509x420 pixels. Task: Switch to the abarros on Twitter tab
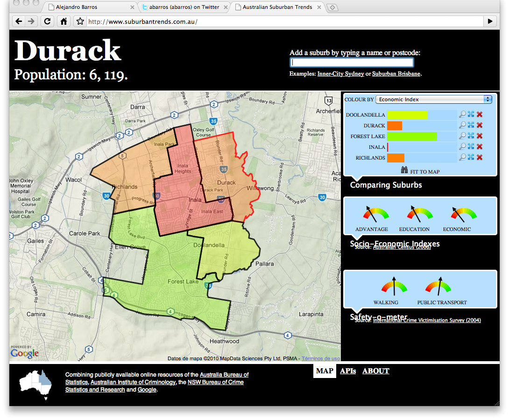[184, 7]
